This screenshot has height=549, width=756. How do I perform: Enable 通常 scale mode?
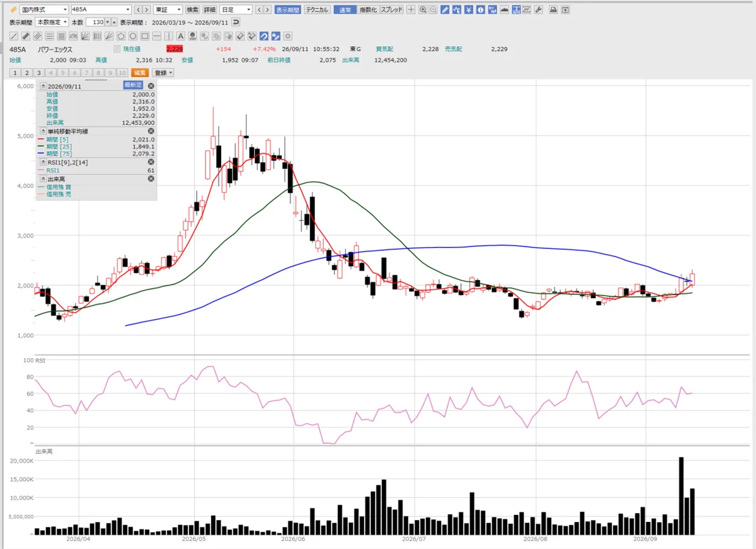(345, 10)
